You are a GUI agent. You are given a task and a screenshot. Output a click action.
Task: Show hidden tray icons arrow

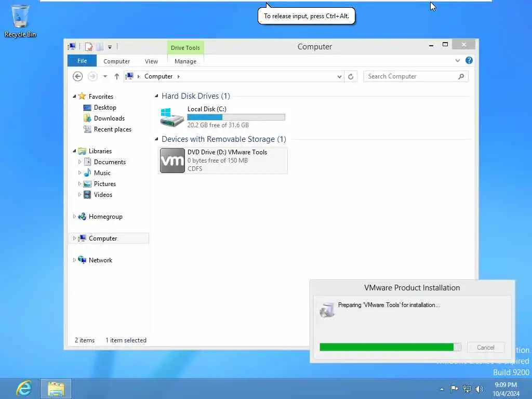pos(442,389)
